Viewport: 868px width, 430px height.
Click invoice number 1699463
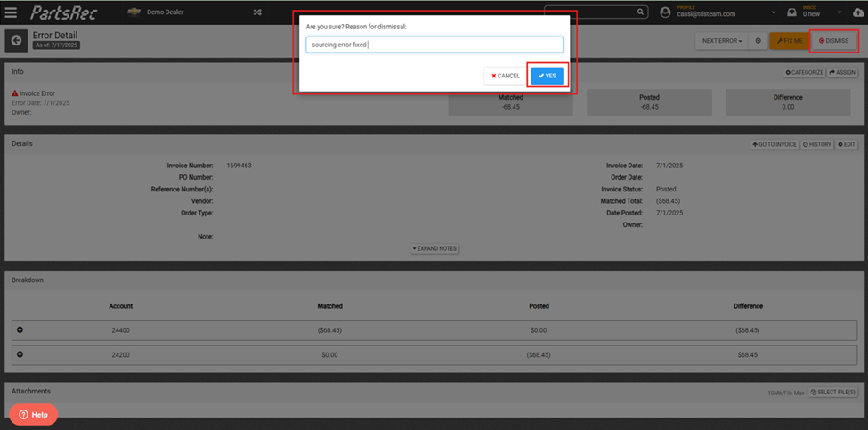click(x=239, y=166)
